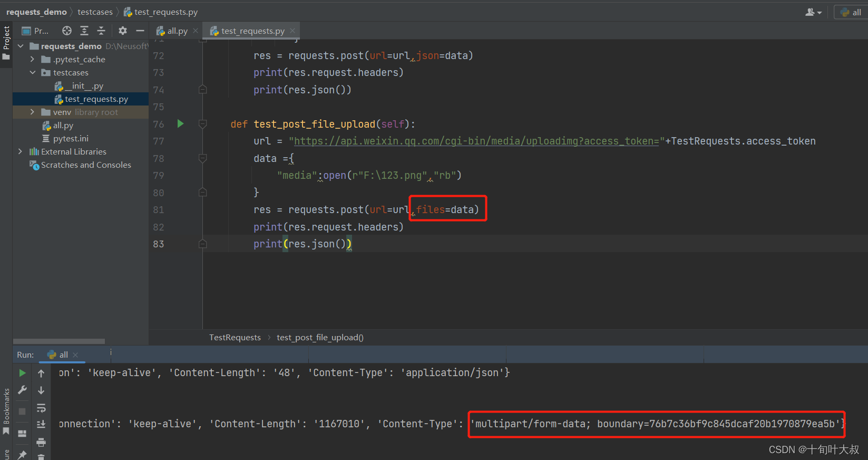Hide the Project tool window
Image resolution: width=868 pixels, height=460 pixels.
140,31
